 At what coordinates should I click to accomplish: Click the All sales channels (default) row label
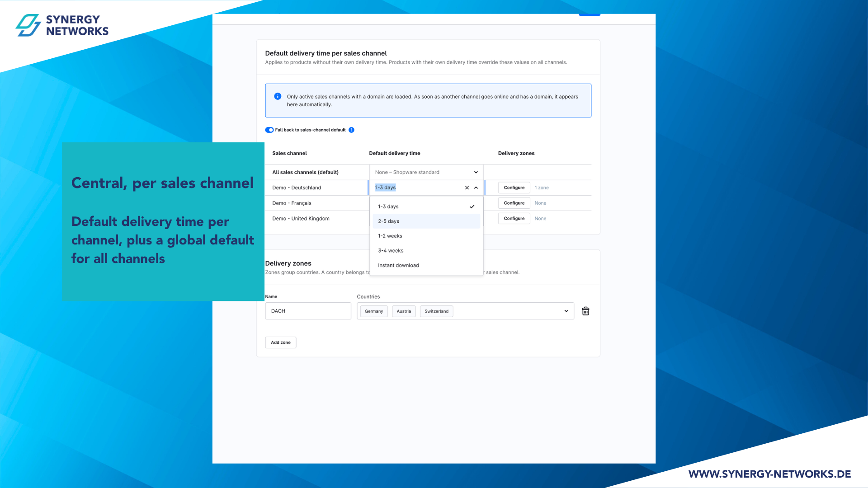305,172
